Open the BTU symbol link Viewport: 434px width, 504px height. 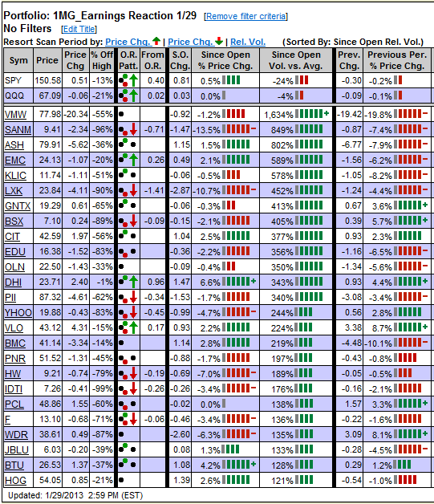(x=14, y=465)
